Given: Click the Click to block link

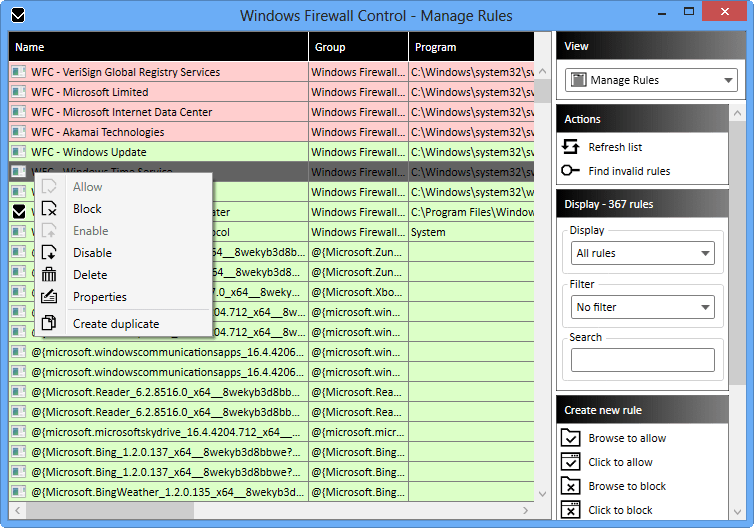Looking at the screenshot, I should coord(620,510).
